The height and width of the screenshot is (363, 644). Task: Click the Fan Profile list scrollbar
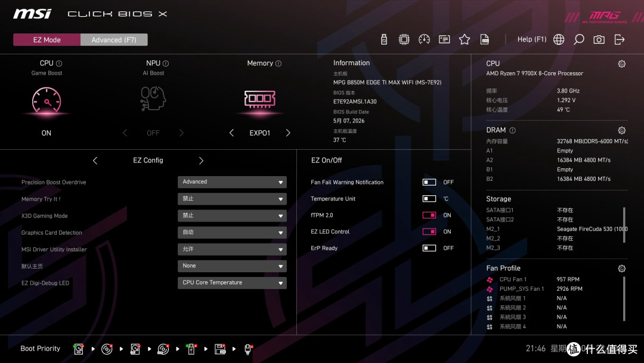624,299
